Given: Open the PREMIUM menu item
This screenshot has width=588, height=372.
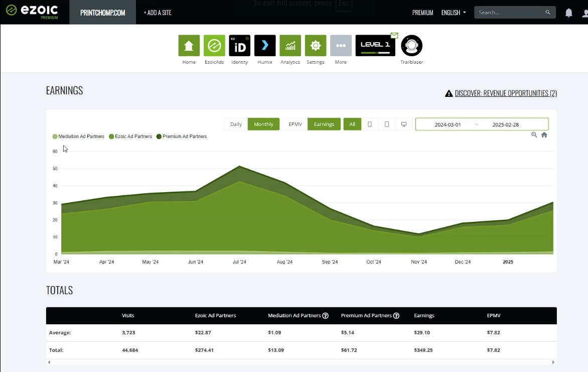Looking at the screenshot, I should [x=422, y=13].
